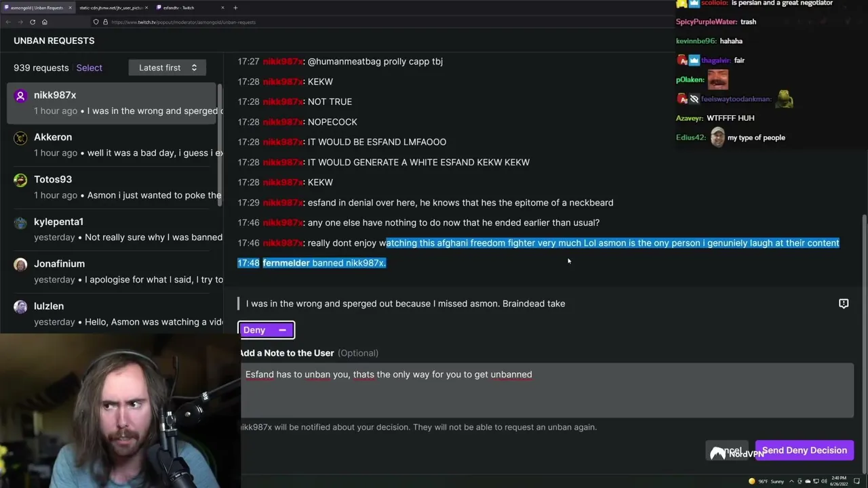Open the 96°F Sunny weather widget
Screen dimensions: 868x488
(x=766, y=481)
